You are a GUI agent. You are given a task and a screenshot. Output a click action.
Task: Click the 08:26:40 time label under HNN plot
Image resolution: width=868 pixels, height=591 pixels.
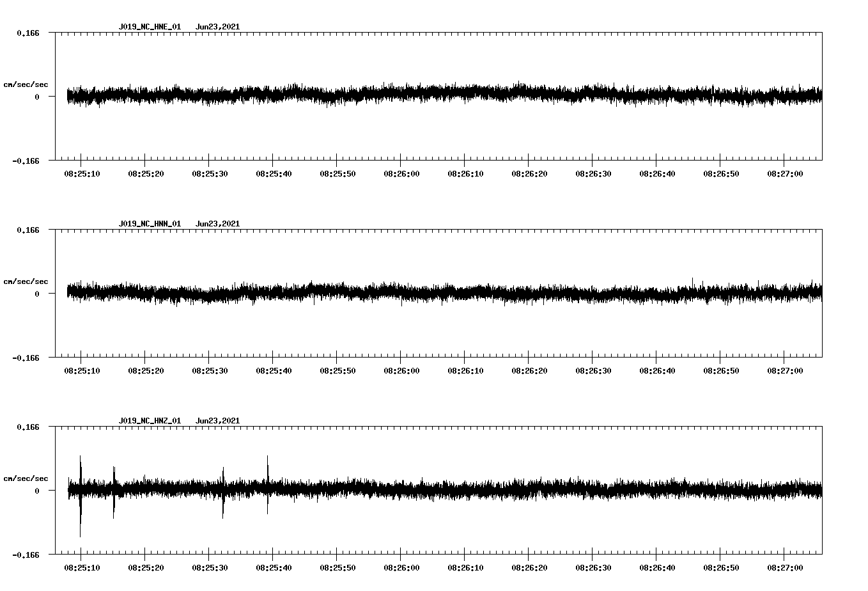[657, 371]
